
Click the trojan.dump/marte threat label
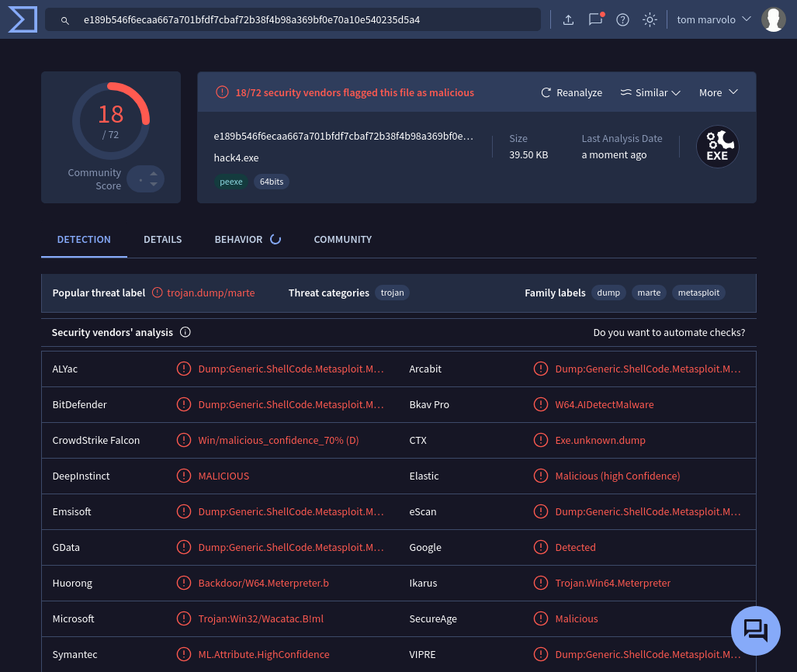(211, 293)
